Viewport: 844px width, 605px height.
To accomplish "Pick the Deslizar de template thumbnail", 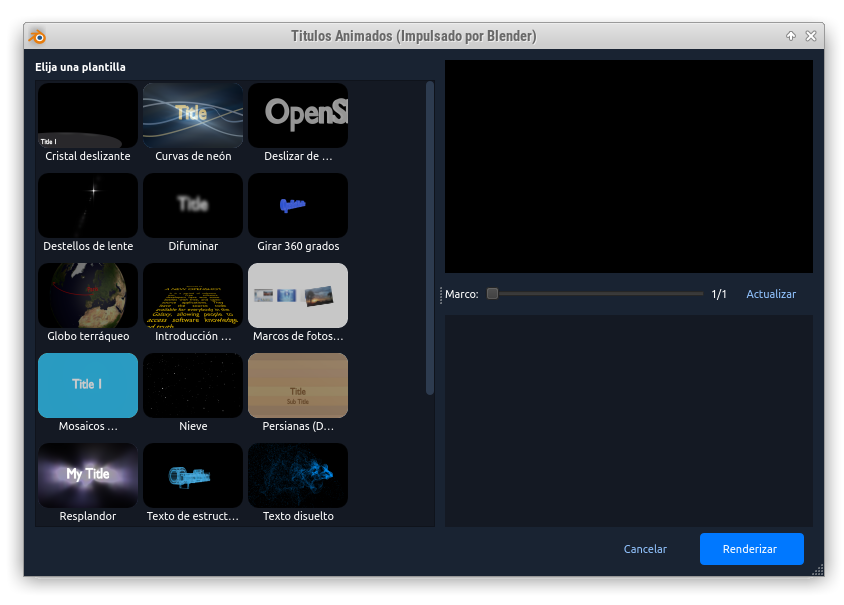I will [x=298, y=116].
